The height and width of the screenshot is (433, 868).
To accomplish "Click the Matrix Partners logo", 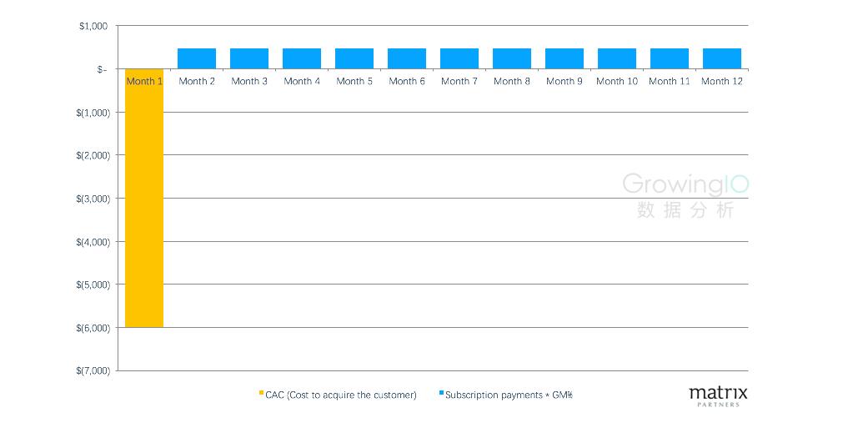I will 718,396.
